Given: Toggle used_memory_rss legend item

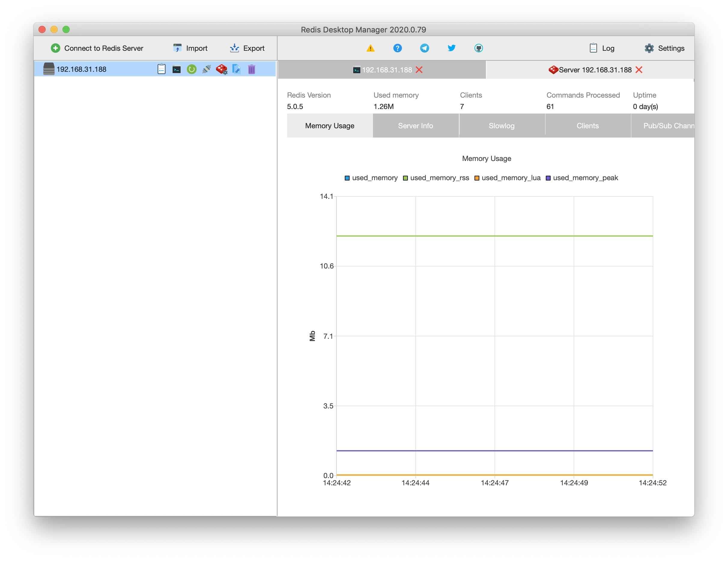Looking at the screenshot, I should point(438,178).
